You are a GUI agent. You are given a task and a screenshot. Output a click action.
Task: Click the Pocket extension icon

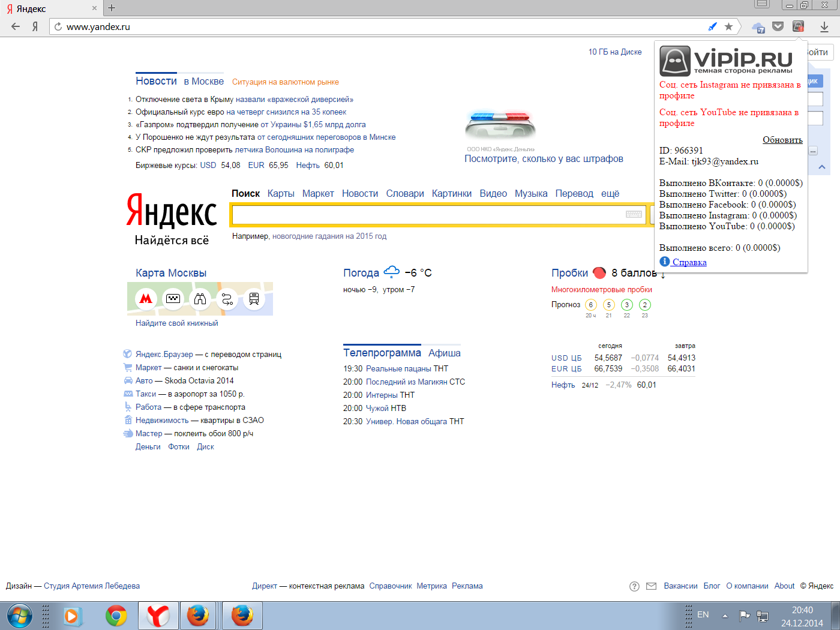778,26
